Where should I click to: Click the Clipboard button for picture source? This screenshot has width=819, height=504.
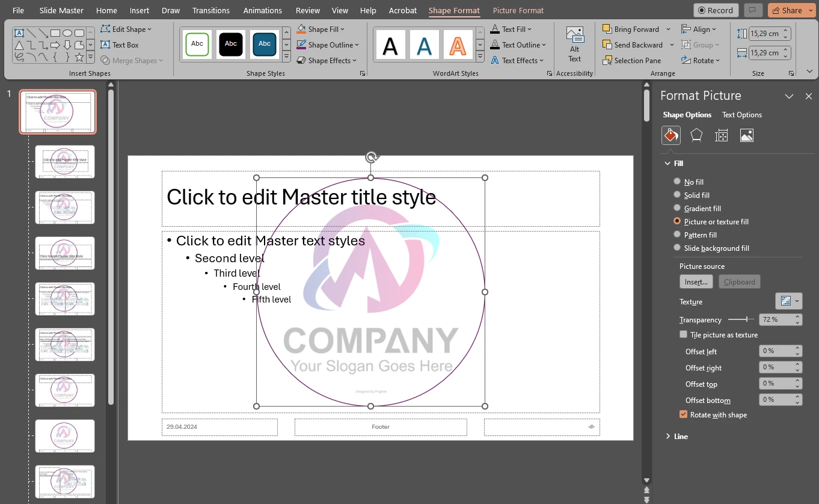(739, 281)
